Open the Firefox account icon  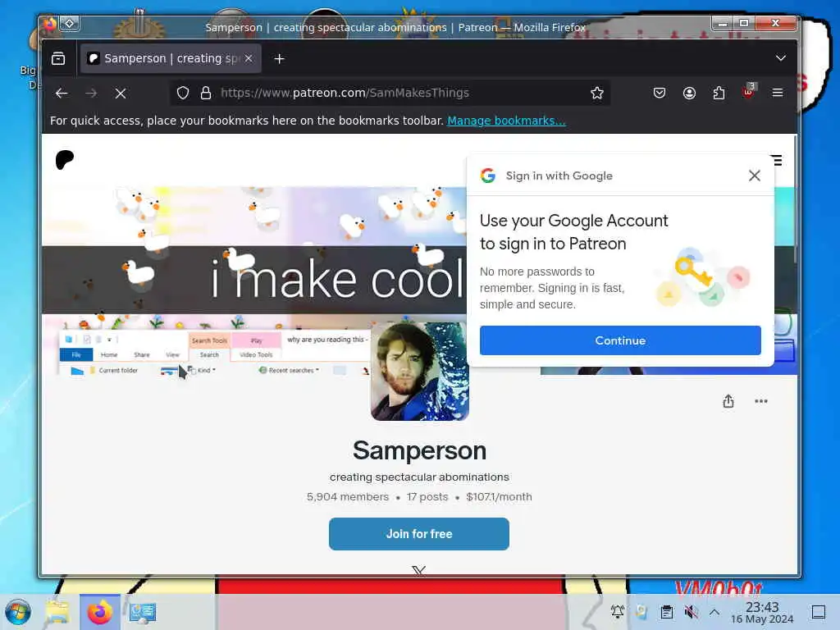point(689,94)
